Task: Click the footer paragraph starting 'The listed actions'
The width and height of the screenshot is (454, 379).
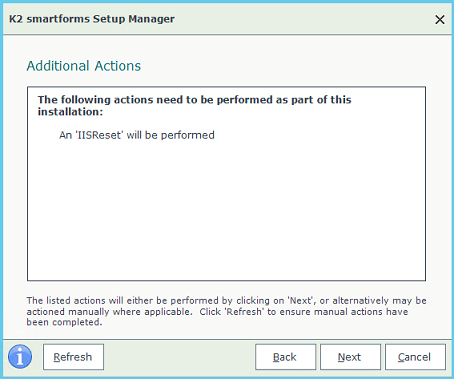Action: tap(226, 311)
